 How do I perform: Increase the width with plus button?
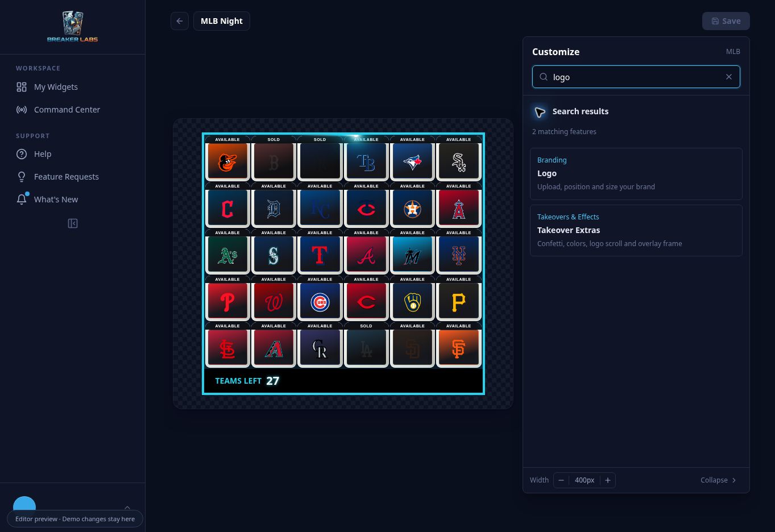608,480
